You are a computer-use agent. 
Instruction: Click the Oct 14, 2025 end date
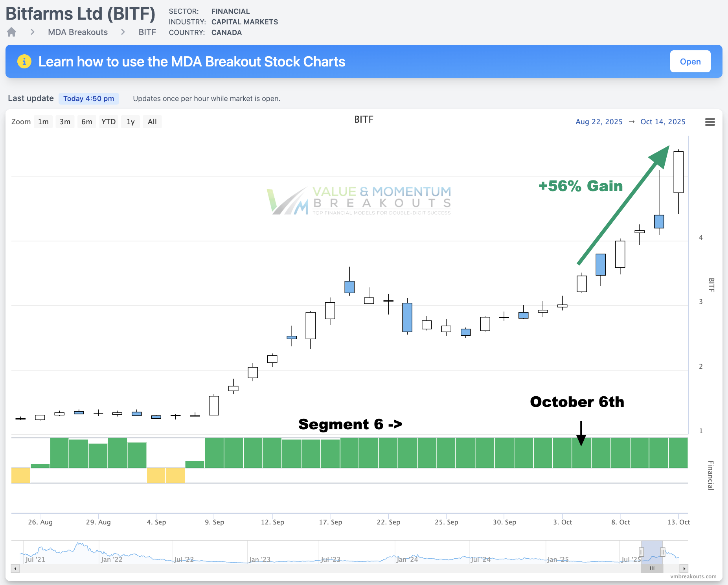(x=663, y=122)
